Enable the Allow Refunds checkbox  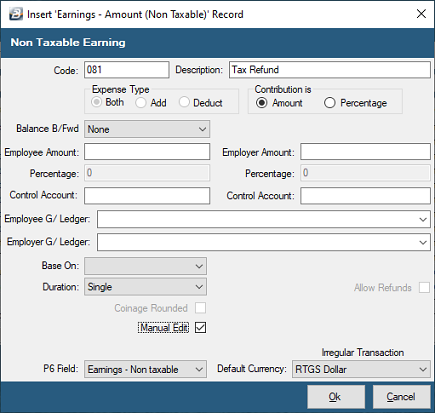424,287
